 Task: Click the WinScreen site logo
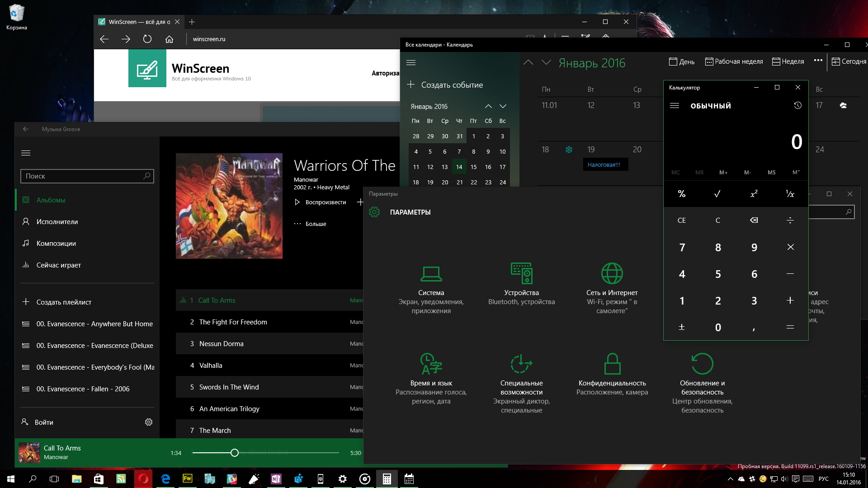[147, 68]
